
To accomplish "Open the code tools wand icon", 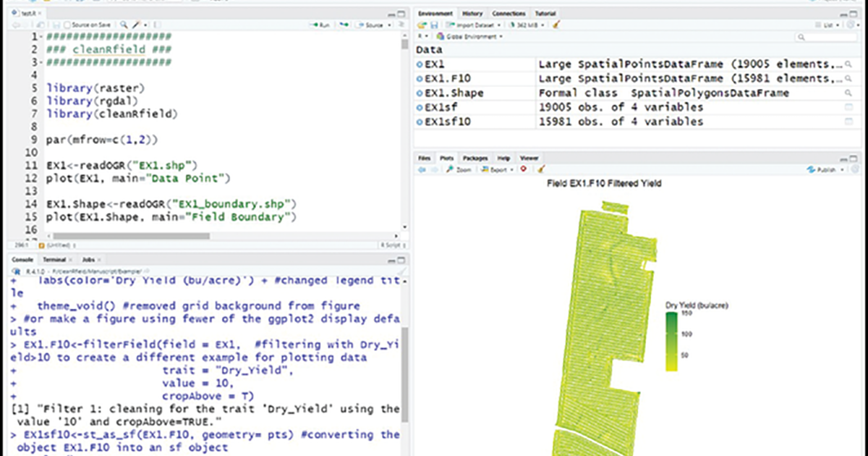I will click(x=136, y=25).
